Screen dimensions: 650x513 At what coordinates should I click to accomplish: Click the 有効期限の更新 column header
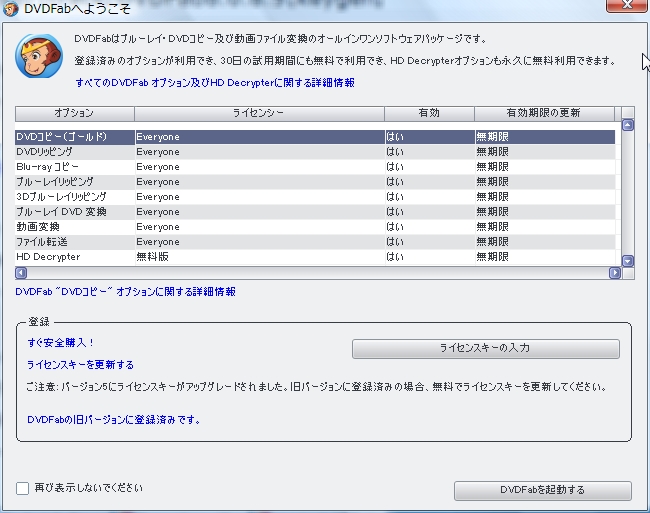(x=544, y=114)
